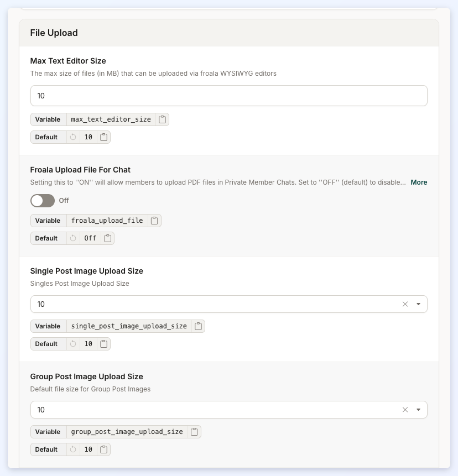Reset Single Post Image Upload Size to default
This screenshot has width=458, height=476.
(73, 344)
